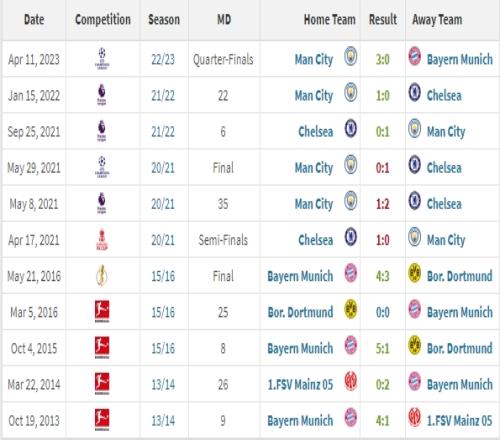Open the 4:3 result of the 15/16 final
The height and width of the screenshot is (440, 500).
pyautogui.click(x=383, y=276)
